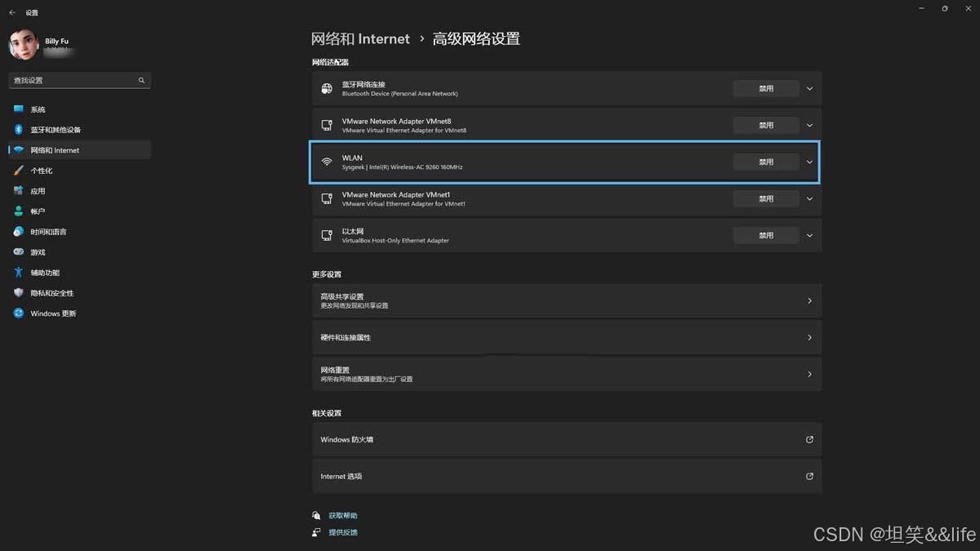
Task: Go to 隐私和安全性 settings
Action: [x=52, y=293]
